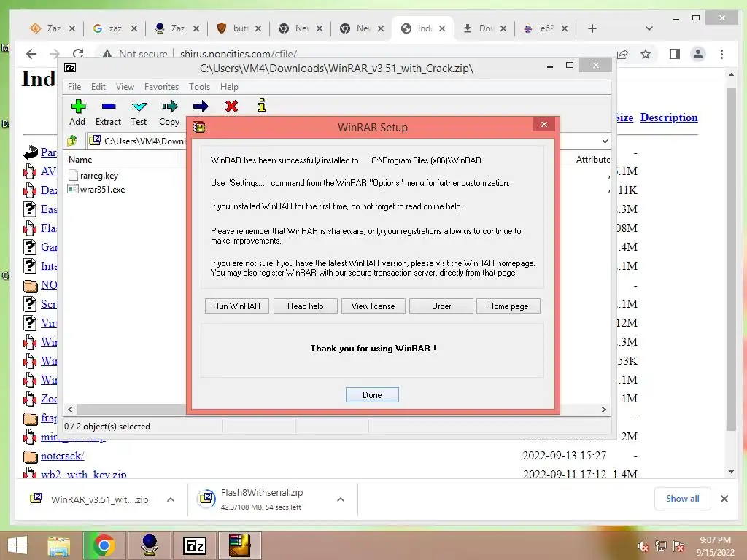
Task: Click the bookmark star icon in Chrome
Action: pyautogui.click(x=646, y=54)
